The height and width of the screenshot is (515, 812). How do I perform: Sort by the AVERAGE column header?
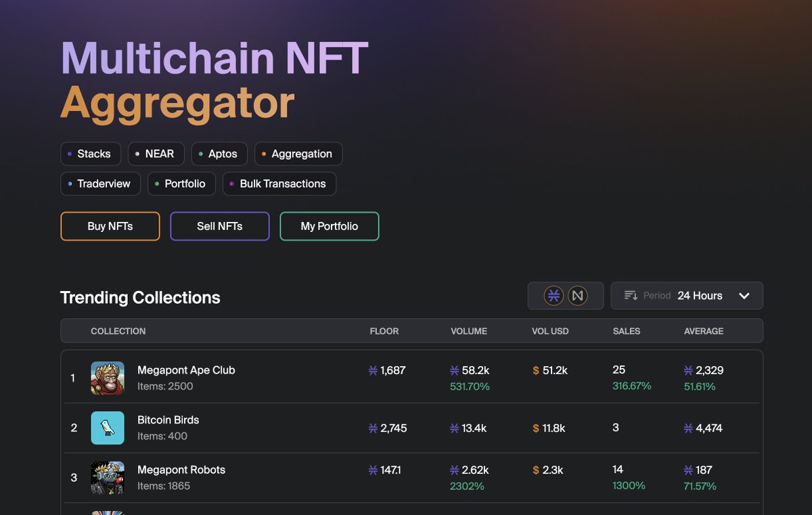704,331
